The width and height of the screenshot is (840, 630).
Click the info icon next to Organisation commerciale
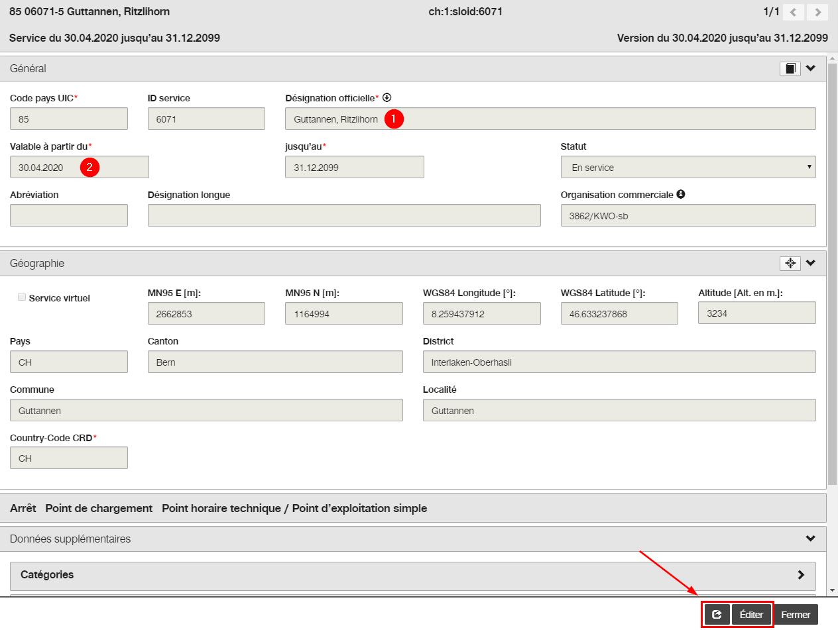point(681,195)
